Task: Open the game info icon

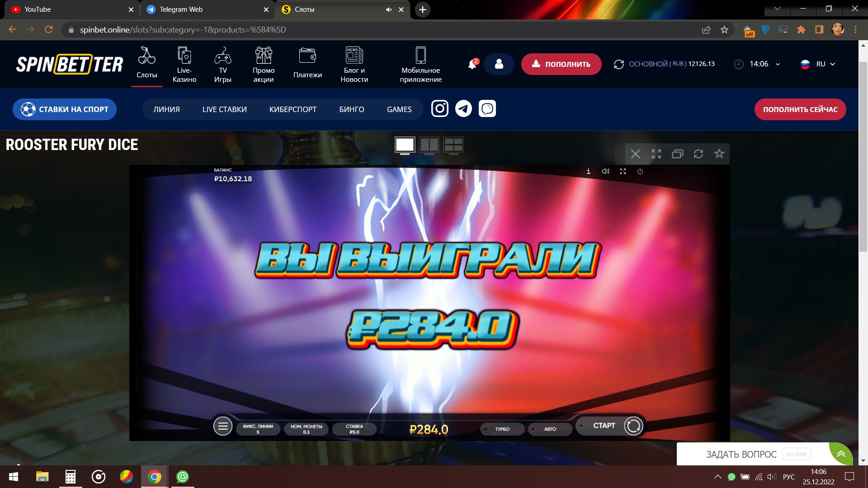Action: tap(588, 171)
